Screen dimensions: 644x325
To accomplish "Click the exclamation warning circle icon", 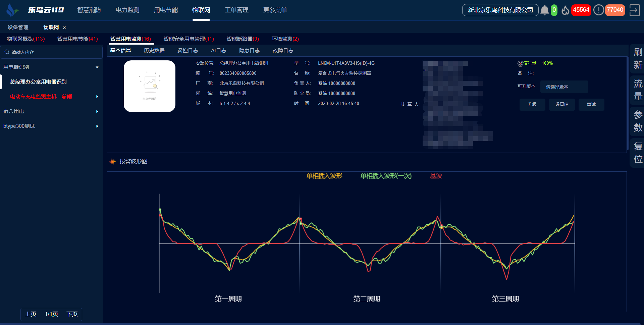I will (598, 10).
